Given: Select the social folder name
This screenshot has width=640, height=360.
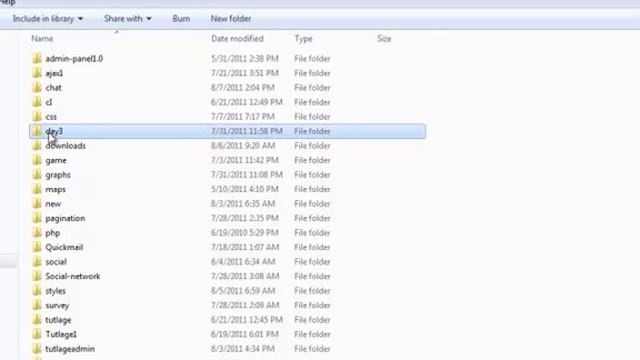Looking at the screenshot, I should [x=56, y=262].
